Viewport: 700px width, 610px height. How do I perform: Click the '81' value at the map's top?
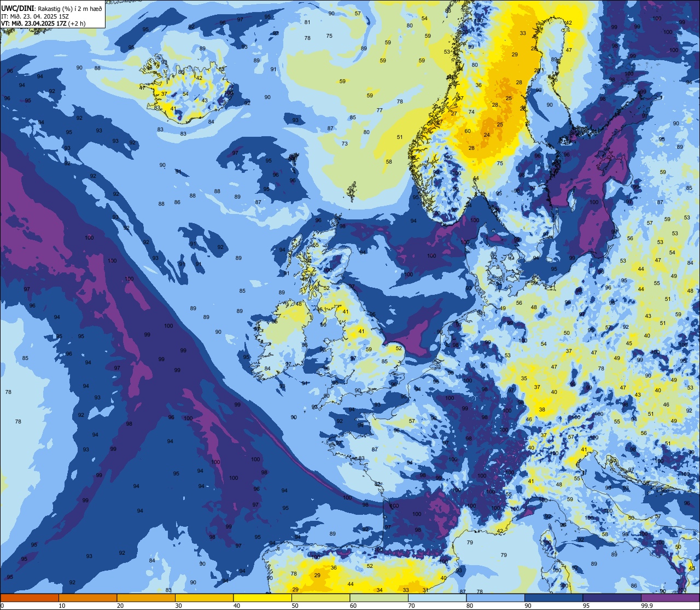click(x=307, y=22)
